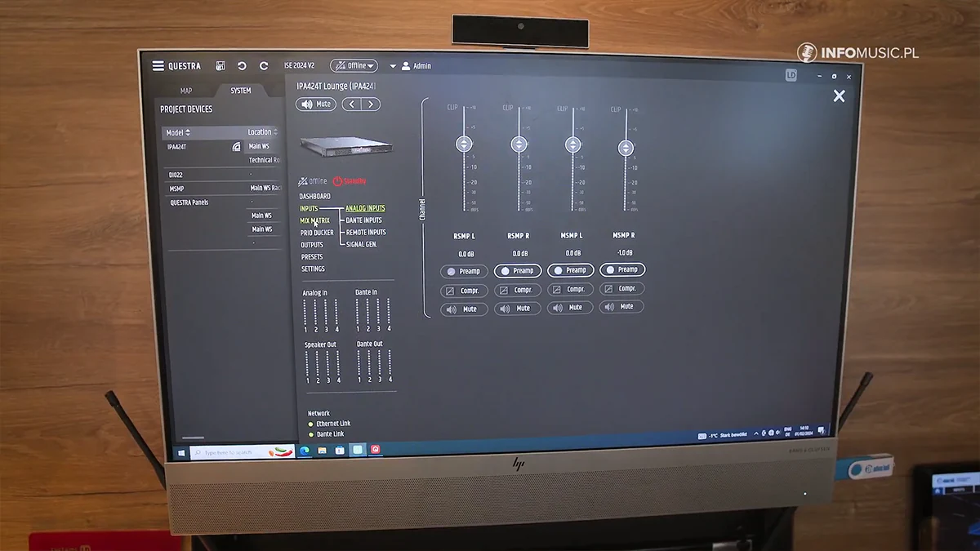Go to the next device arrow
The height and width of the screenshot is (551, 980).
(372, 104)
